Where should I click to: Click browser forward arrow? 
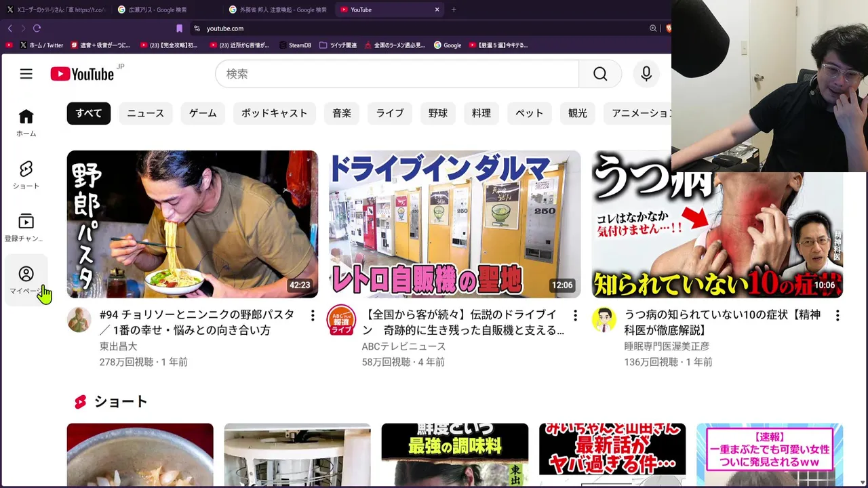coord(23,28)
